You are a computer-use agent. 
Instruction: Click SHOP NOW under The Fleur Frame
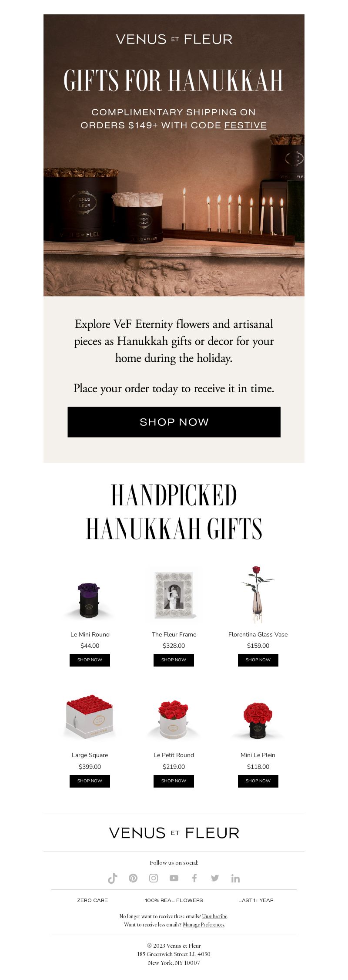[x=174, y=660]
